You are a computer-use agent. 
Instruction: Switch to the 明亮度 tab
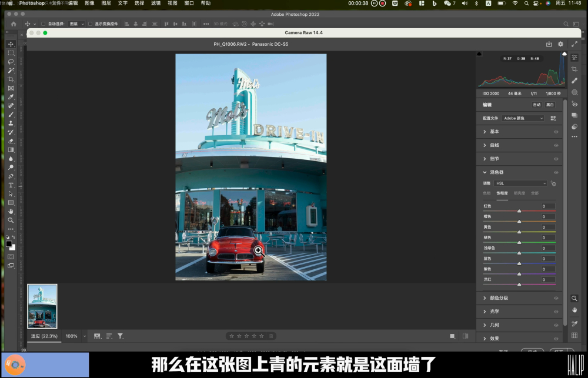click(x=519, y=193)
